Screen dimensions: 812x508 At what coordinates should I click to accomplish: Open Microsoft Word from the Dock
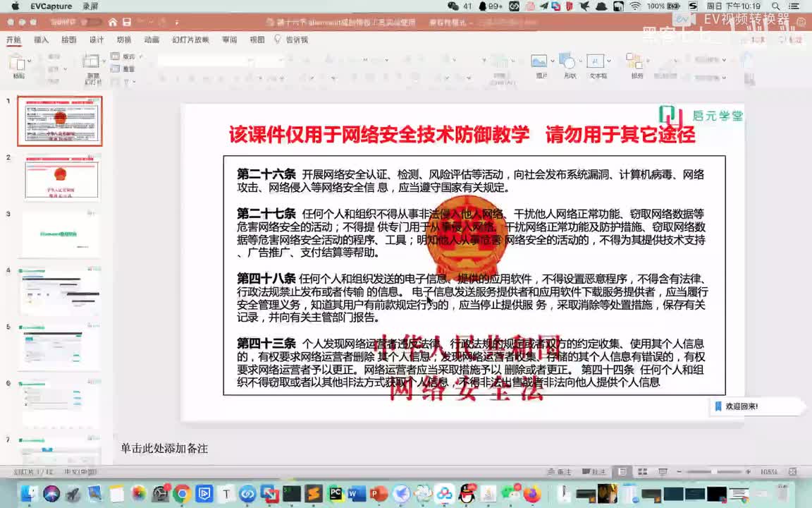(356, 493)
